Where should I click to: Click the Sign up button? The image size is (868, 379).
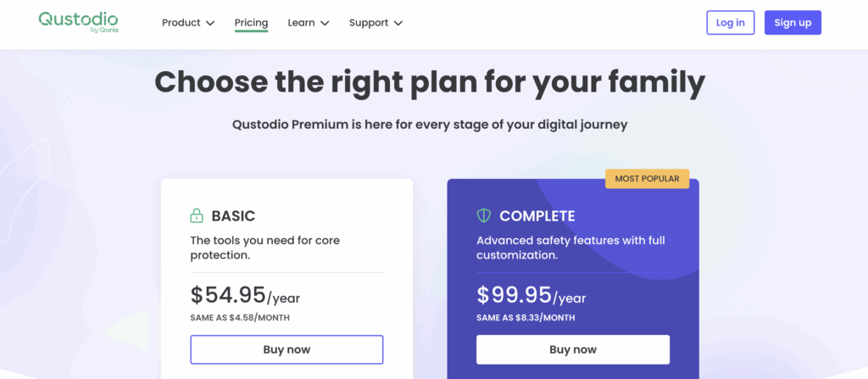coord(793,23)
